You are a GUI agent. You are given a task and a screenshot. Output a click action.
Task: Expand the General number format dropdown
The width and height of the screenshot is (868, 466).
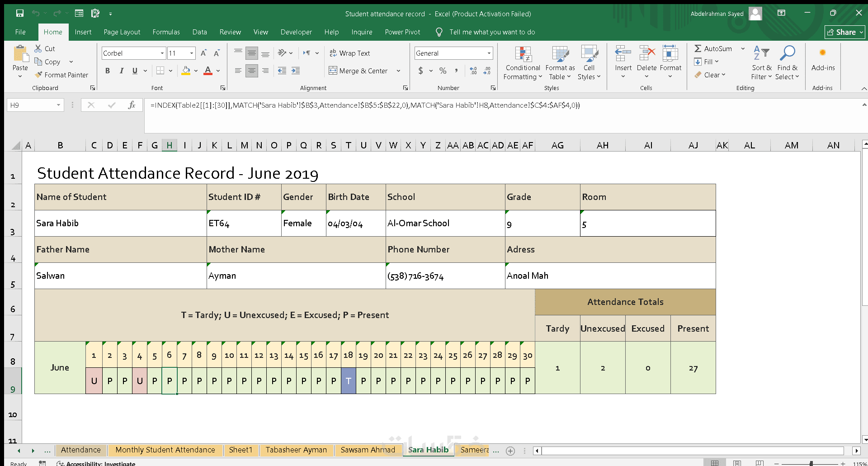(489, 53)
